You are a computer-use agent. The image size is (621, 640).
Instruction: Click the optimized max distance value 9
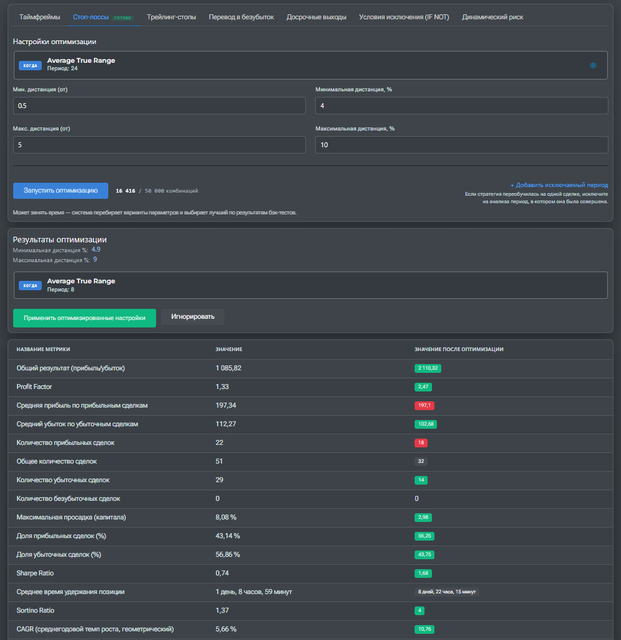coord(95,260)
